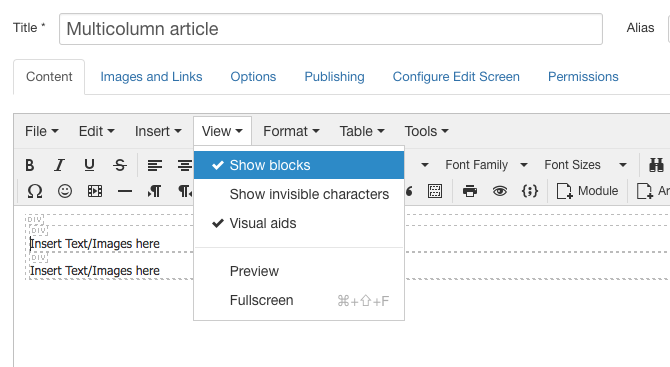The width and height of the screenshot is (670, 367).
Task: Click the print icon
Action: click(470, 191)
